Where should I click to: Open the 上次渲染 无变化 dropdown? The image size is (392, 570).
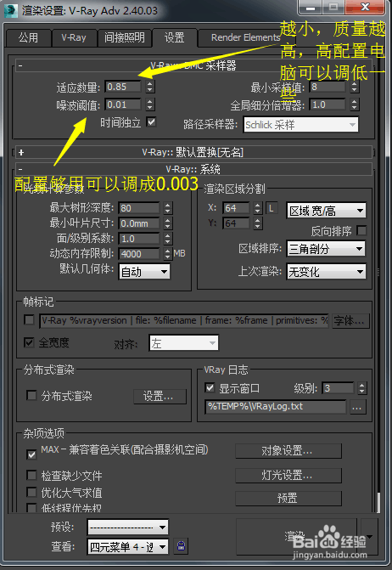click(x=326, y=271)
